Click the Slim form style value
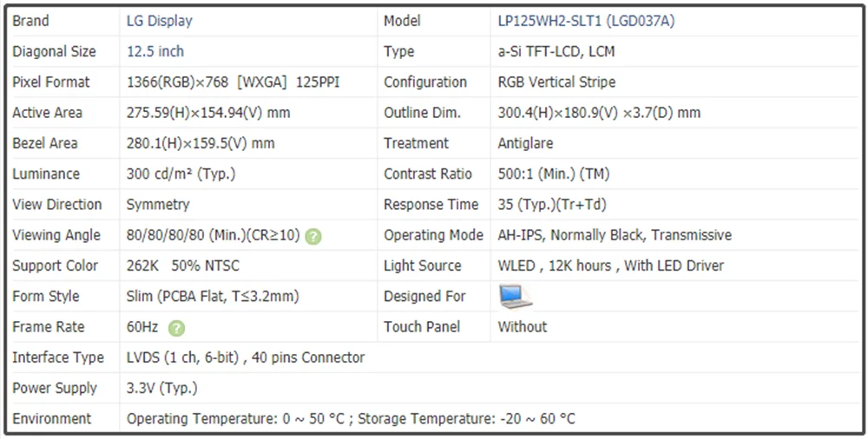Image resolution: width=868 pixels, height=439 pixels. 213,296
